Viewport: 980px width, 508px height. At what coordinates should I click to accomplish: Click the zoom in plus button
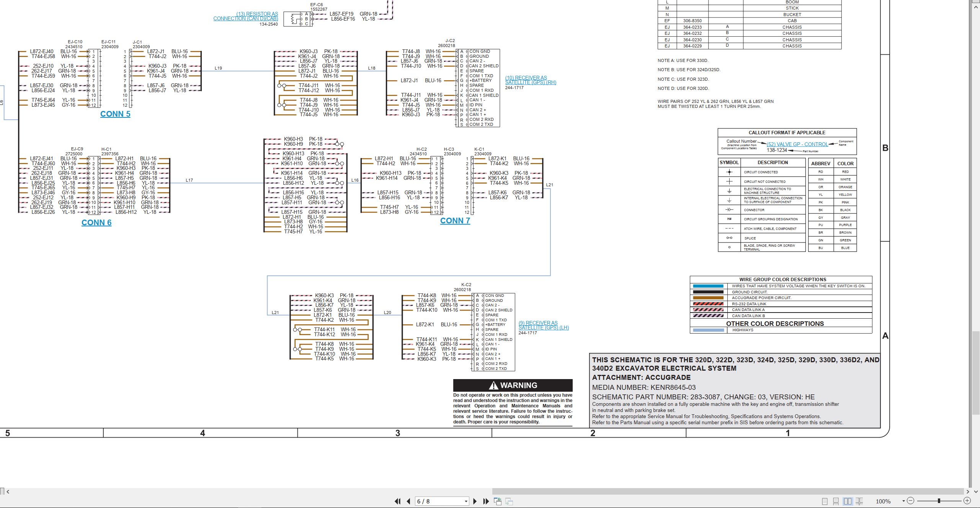tap(967, 501)
